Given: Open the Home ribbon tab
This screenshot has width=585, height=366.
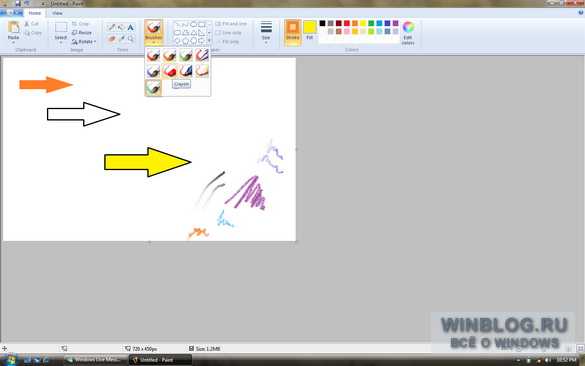Looking at the screenshot, I should [x=35, y=13].
